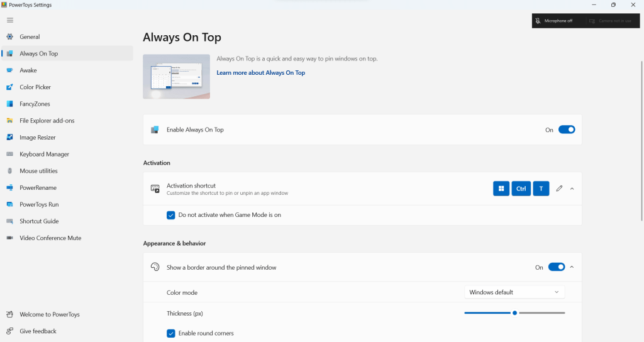Collapse the Activation shortcut section chevron

[x=572, y=189]
